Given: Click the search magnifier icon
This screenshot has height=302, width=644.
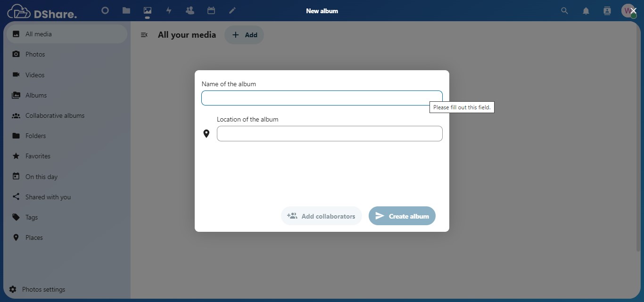Looking at the screenshot, I should coord(564,11).
